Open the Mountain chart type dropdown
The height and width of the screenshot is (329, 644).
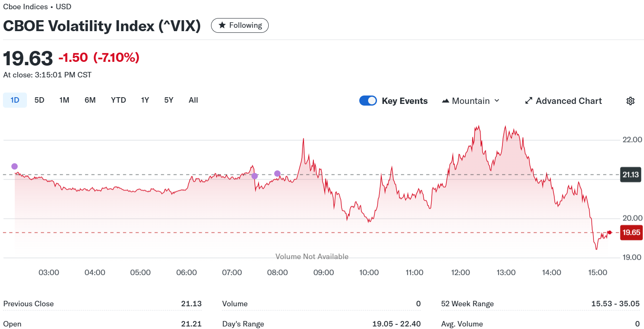coord(470,101)
